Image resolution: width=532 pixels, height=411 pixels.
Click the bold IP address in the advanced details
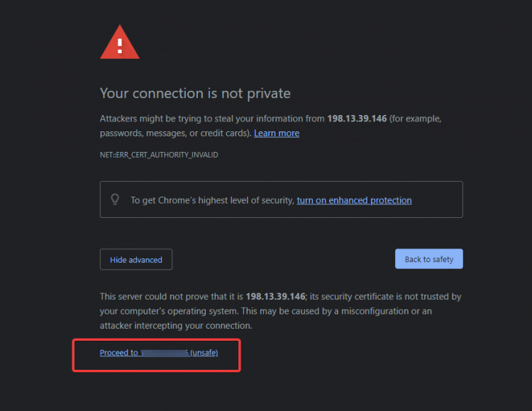coord(275,297)
